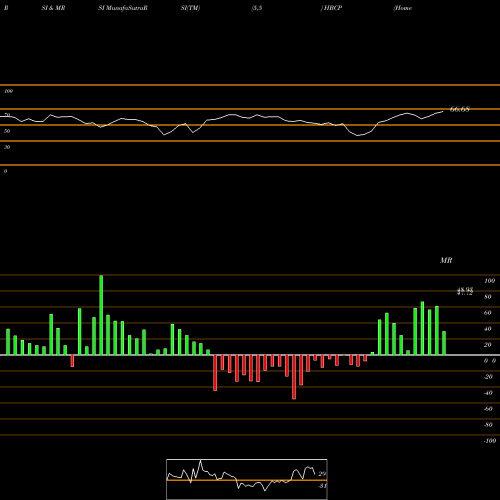Click the MR axis label 40
This screenshot has width=500, height=500.
488,329
